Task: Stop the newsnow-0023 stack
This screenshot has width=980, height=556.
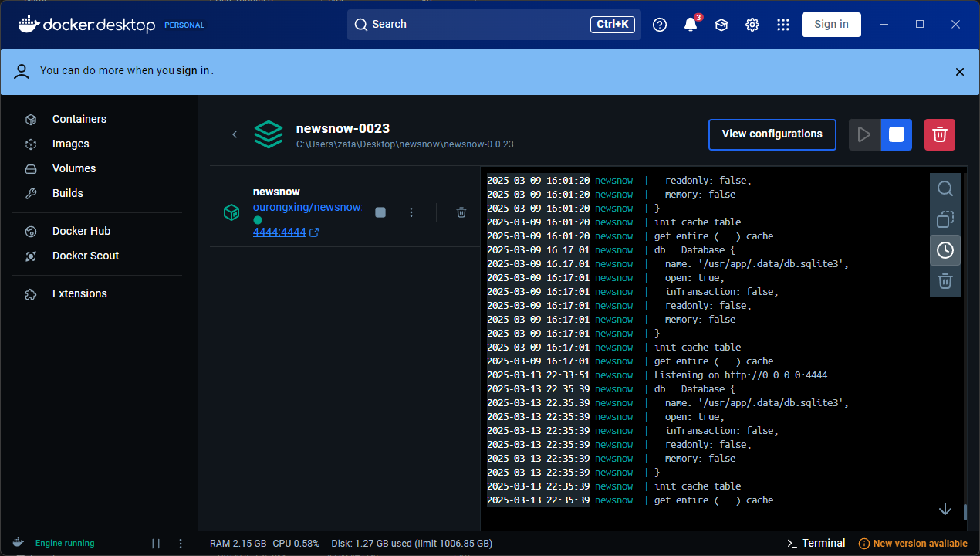Action: pos(896,134)
